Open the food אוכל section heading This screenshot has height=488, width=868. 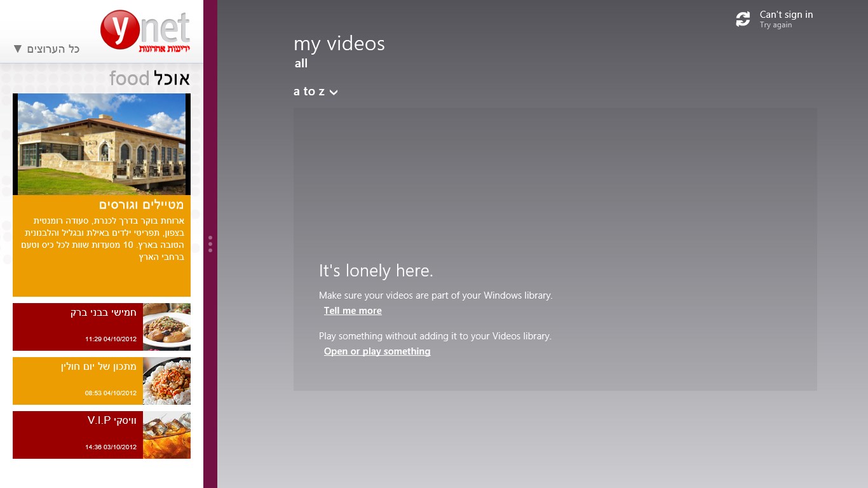[149, 78]
